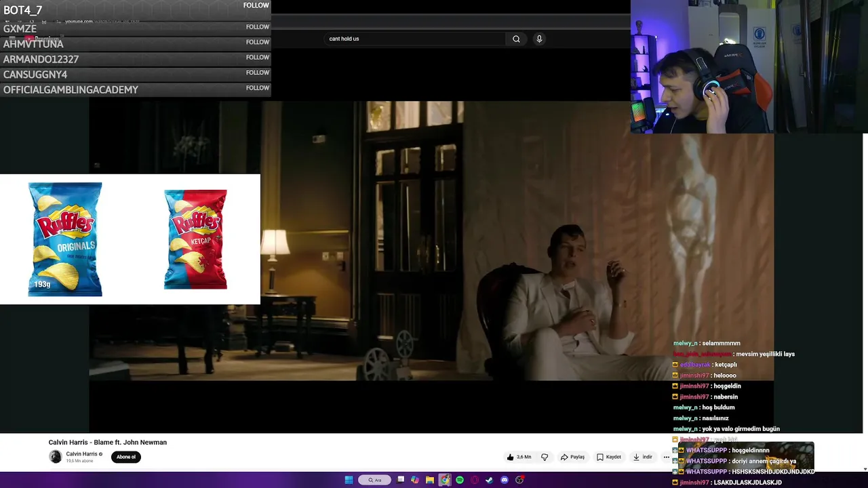The image size is (868, 488).
Task: Click the Ruffles Originals chips image
Action: (x=65, y=239)
